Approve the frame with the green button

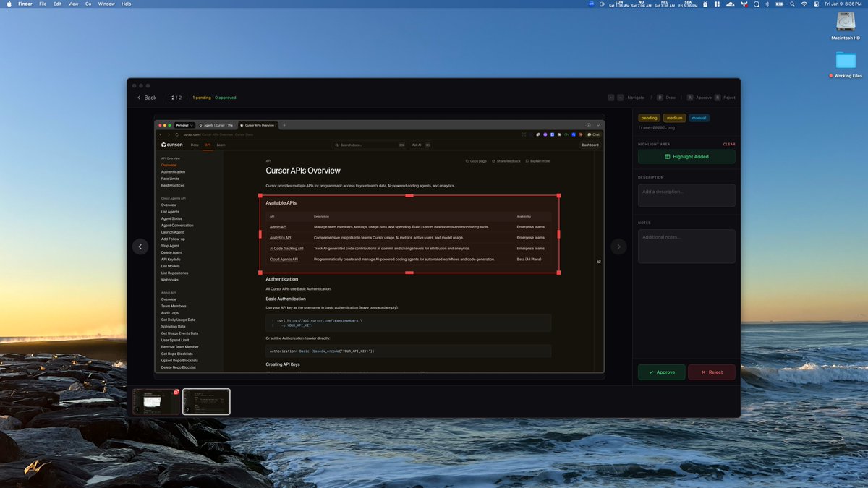coord(662,372)
